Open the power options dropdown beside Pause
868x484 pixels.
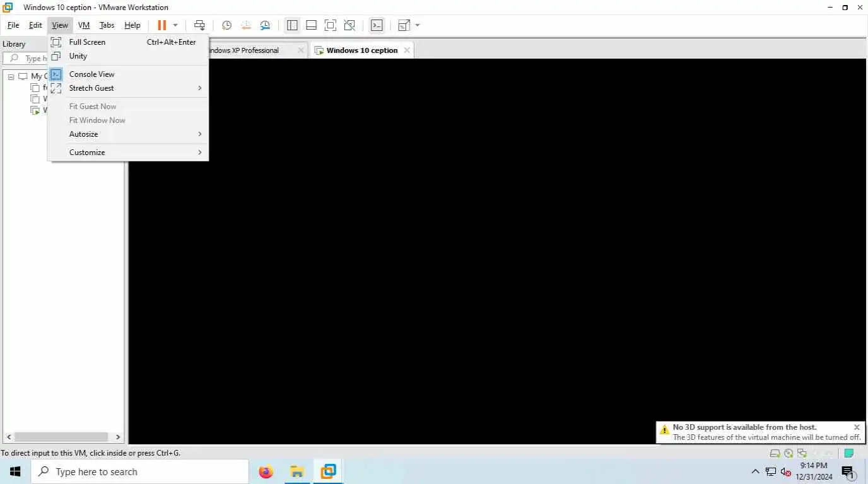(175, 25)
